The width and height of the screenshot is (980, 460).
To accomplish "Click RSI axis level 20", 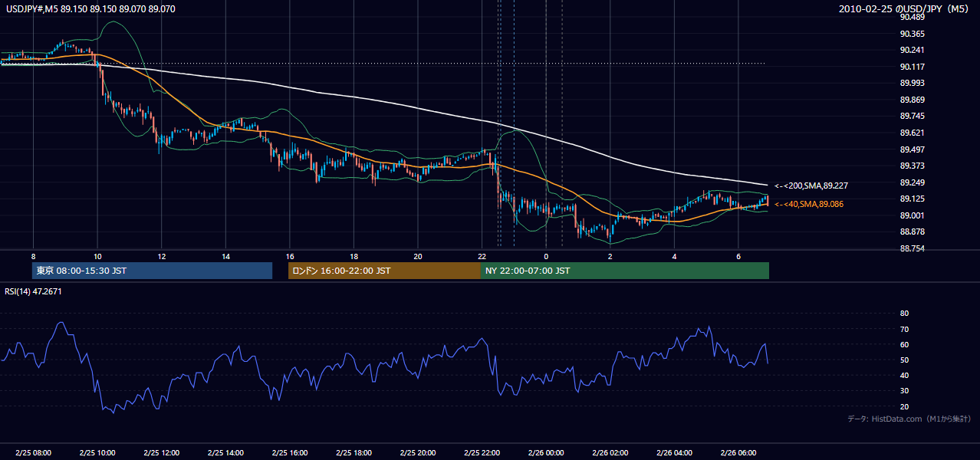I will (x=904, y=406).
